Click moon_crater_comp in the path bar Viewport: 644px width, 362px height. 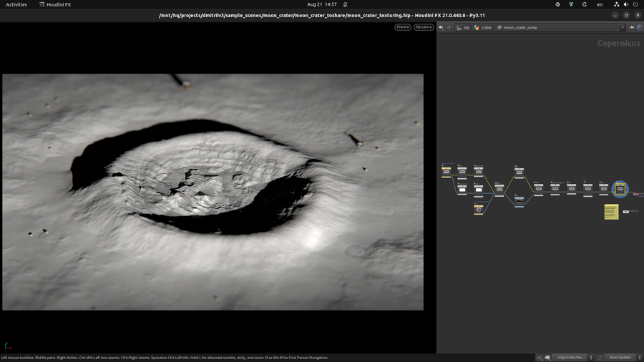point(519,27)
